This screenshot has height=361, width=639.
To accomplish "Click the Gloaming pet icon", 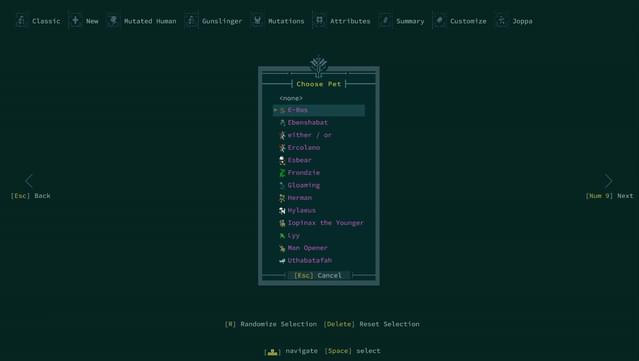I will [x=282, y=185].
